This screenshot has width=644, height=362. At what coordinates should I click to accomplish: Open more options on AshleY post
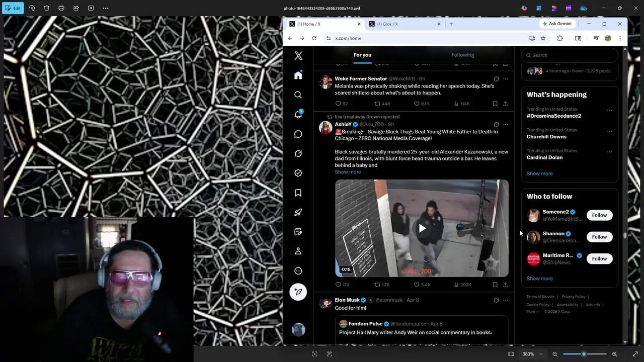(506, 124)
